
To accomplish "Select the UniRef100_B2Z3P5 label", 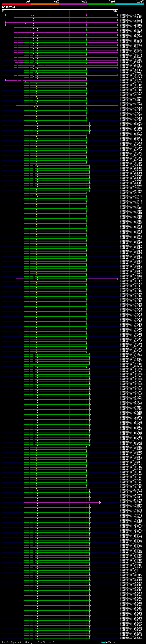I will click(131, 361).
